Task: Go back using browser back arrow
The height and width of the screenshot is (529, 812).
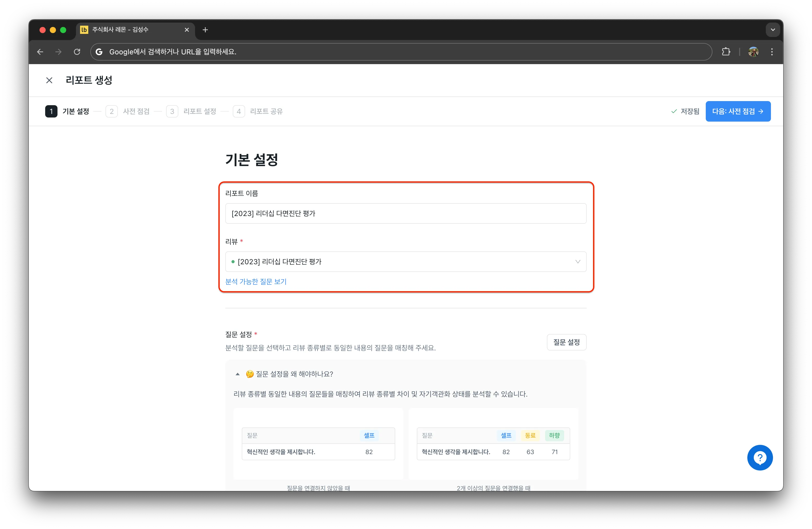Action: (x=40, y=52)
